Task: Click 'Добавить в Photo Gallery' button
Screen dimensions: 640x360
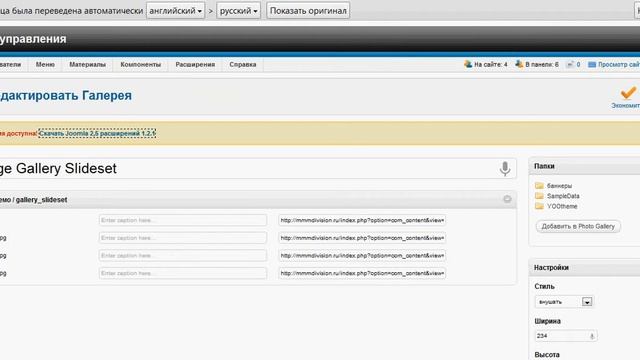Action: click(578, 226)
